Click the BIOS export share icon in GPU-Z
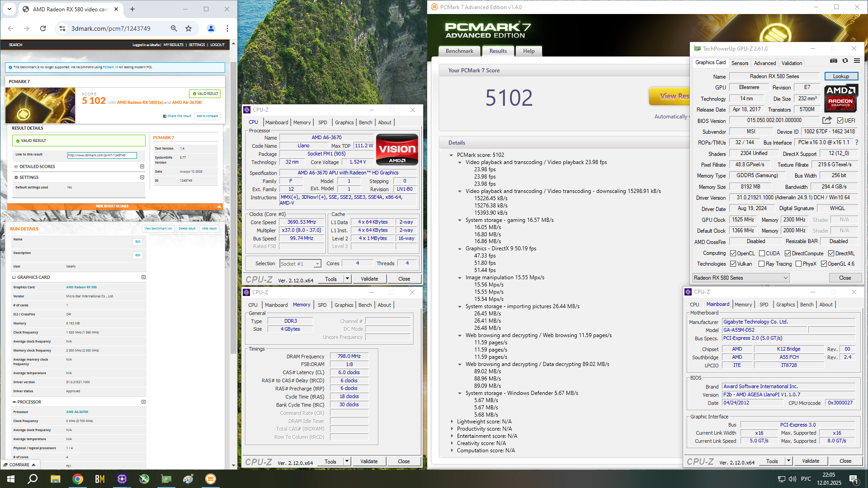Viewport: 868px width, 488px height. tap(827, 120)
